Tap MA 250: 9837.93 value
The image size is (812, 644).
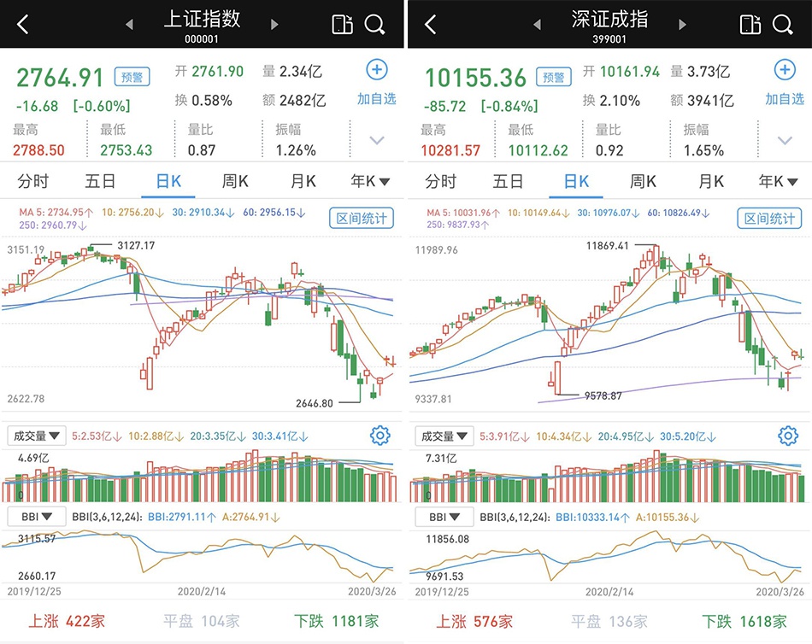[458, 225]
